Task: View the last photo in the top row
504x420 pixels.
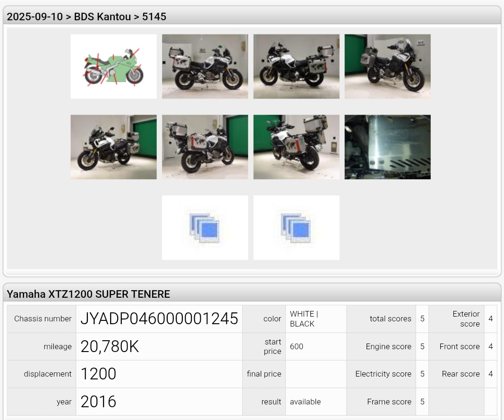Action: [x=387, y=67]
